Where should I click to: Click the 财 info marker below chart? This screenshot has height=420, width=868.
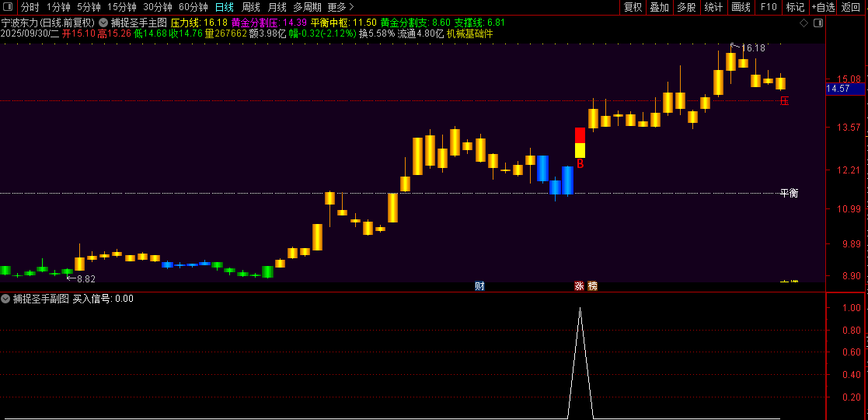pos(480,286)
